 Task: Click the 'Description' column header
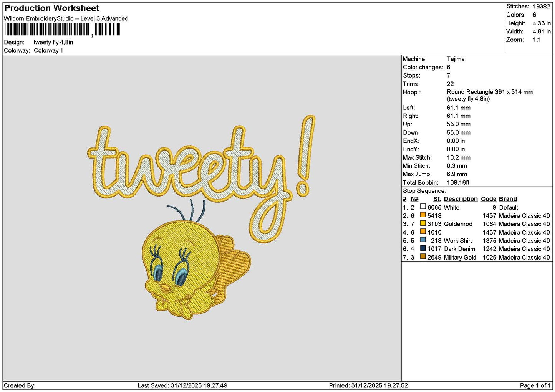461,199
